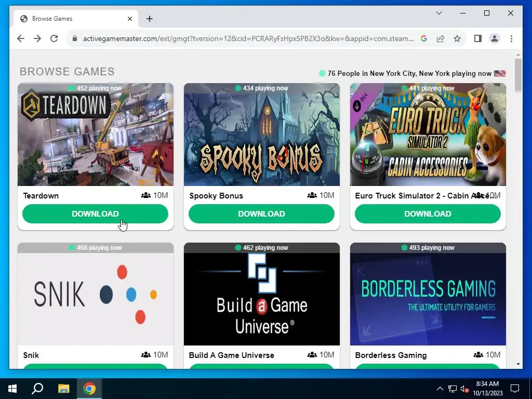Click the players icon on Snik card

point(146,355)
